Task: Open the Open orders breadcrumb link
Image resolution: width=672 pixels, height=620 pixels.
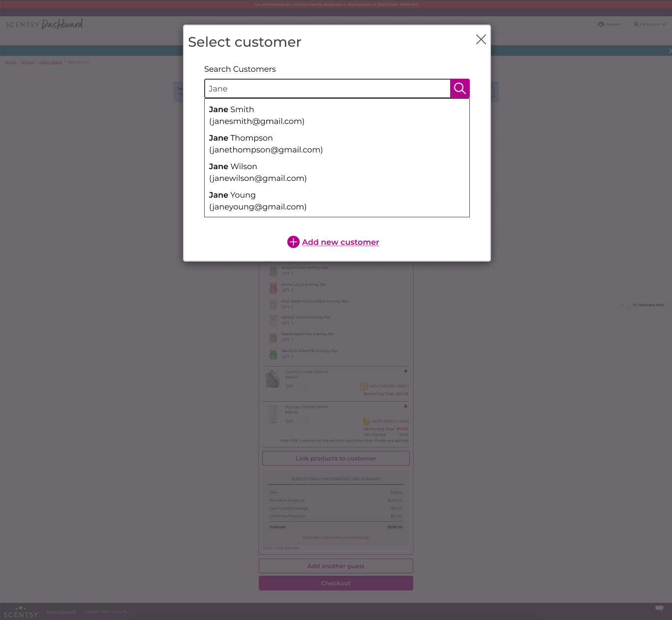Action: (x=51, y=62)
